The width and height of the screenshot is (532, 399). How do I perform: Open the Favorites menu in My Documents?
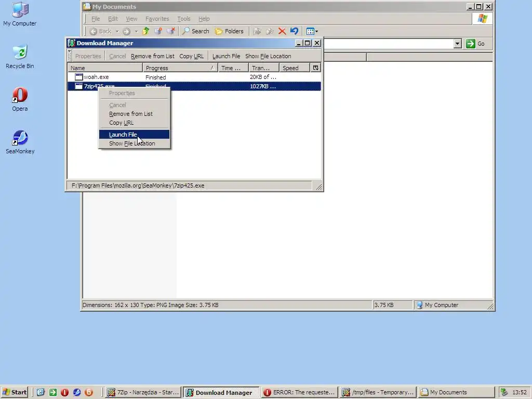tap(157, 19)
